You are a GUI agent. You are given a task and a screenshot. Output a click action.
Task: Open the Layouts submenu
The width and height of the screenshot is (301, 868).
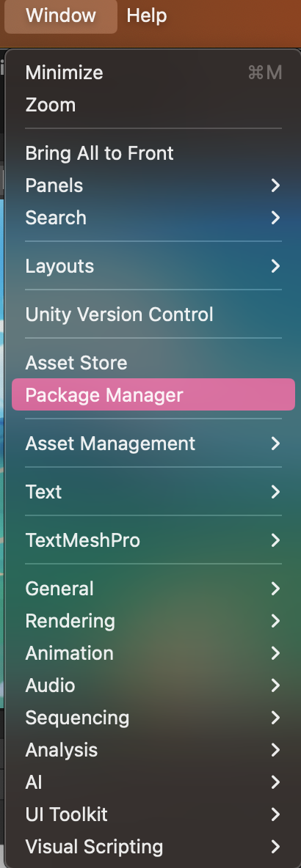pyautogui.click(x=153, y=265)
